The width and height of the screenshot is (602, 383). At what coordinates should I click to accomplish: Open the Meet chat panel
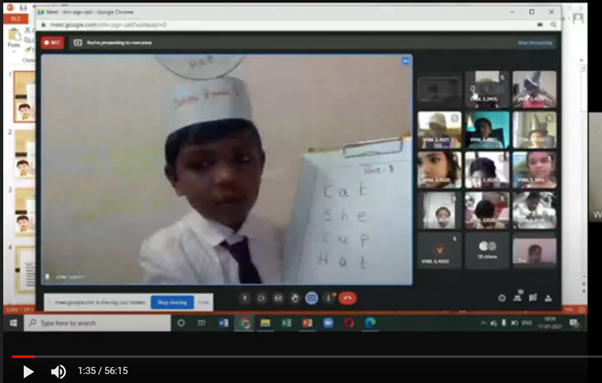pos(533,298)
